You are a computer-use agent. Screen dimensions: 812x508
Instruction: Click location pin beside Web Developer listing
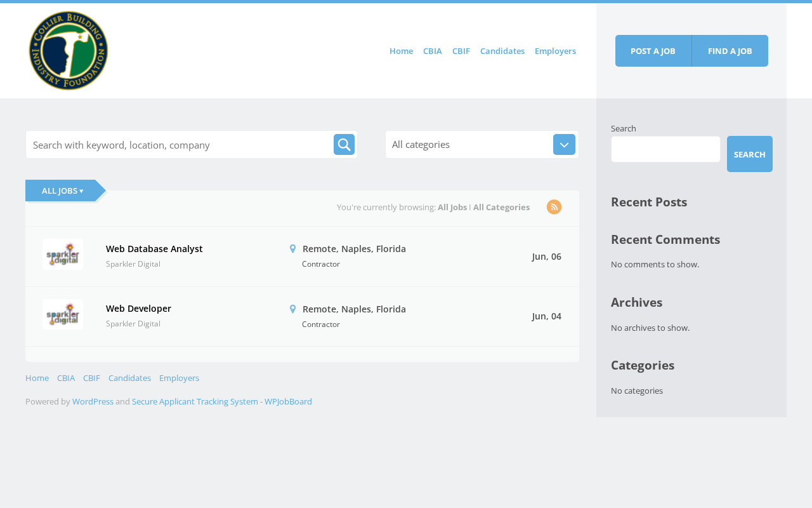[x=293, y=309]
